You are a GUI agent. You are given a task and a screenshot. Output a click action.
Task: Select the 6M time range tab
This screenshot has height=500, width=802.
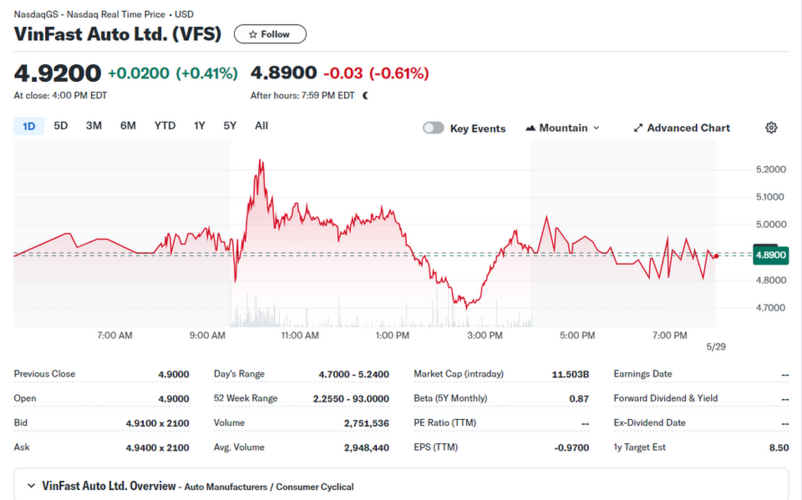click(128, 126)
